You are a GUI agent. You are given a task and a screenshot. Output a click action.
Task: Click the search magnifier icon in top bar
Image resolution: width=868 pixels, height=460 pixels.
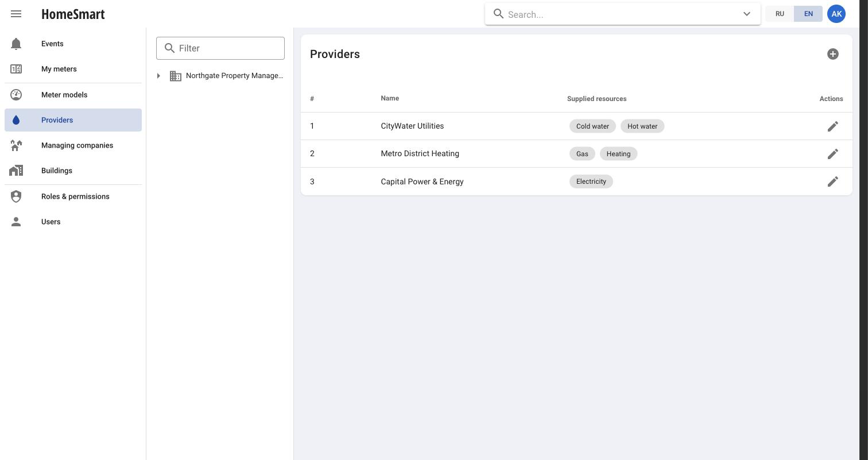coord(499,14)
